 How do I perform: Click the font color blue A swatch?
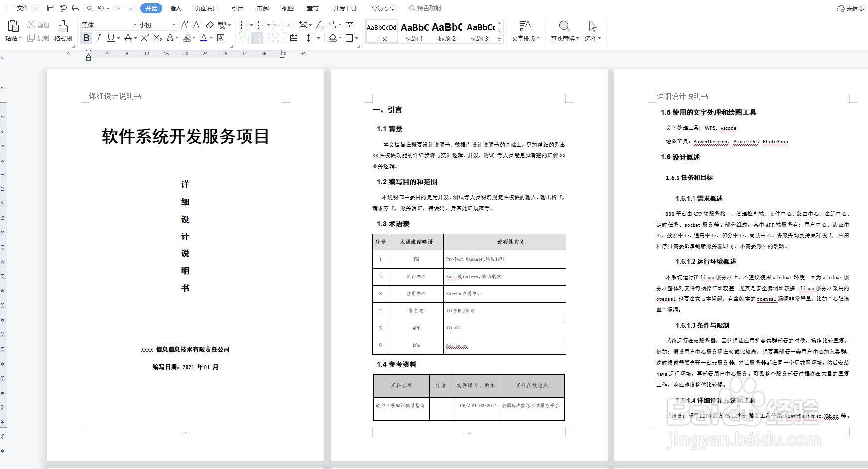[x=204, y=38]
